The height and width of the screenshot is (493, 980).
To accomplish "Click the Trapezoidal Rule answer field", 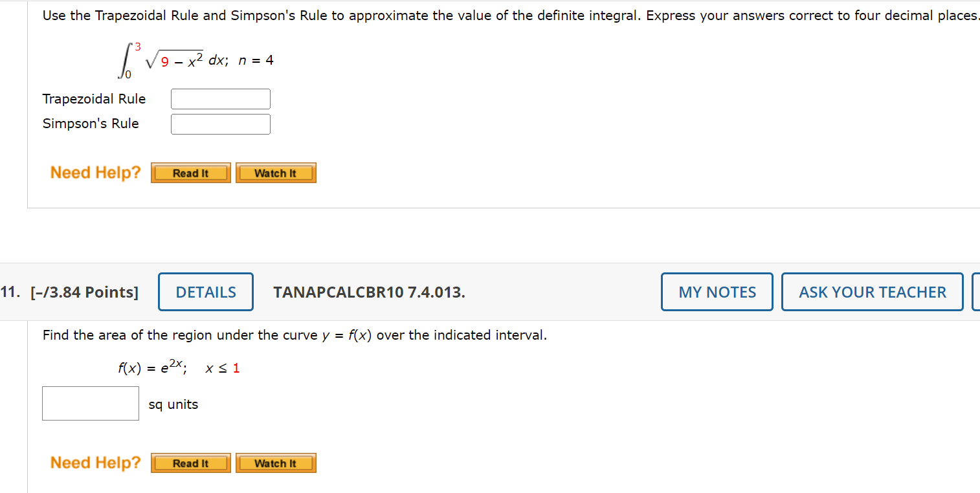I will pyautogui.click(x=220, y=98).
